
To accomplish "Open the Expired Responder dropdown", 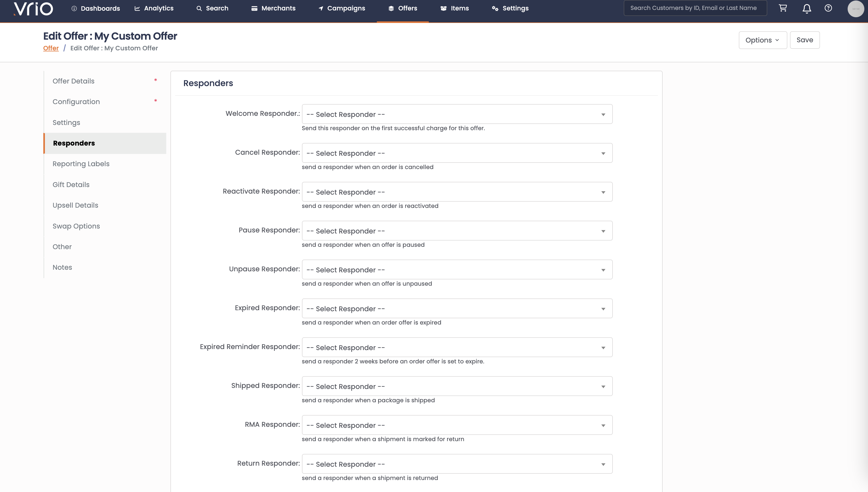I will pos(457,309).
